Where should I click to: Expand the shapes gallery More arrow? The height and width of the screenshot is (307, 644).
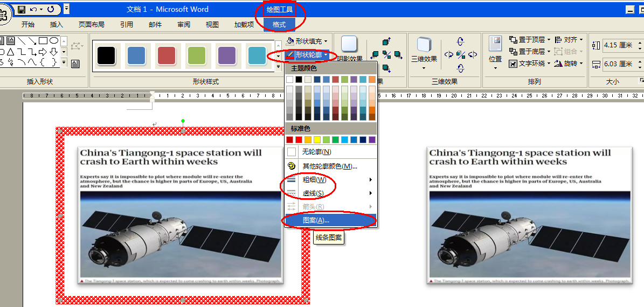point(64,62)
